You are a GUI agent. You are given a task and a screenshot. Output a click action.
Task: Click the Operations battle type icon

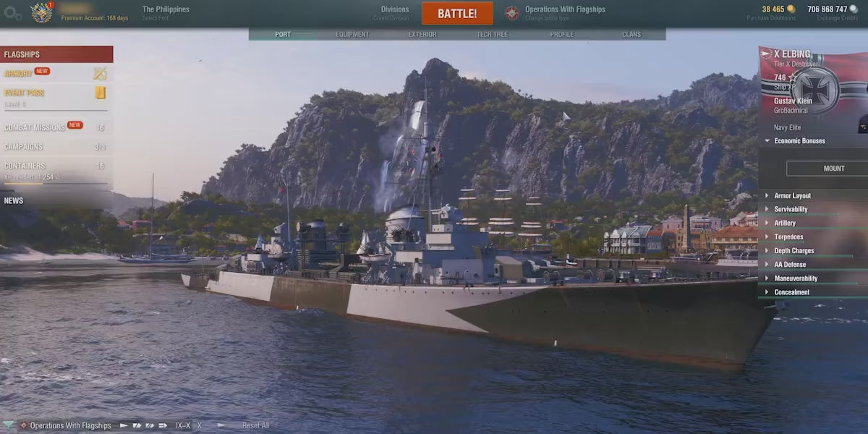pos(512,13)
